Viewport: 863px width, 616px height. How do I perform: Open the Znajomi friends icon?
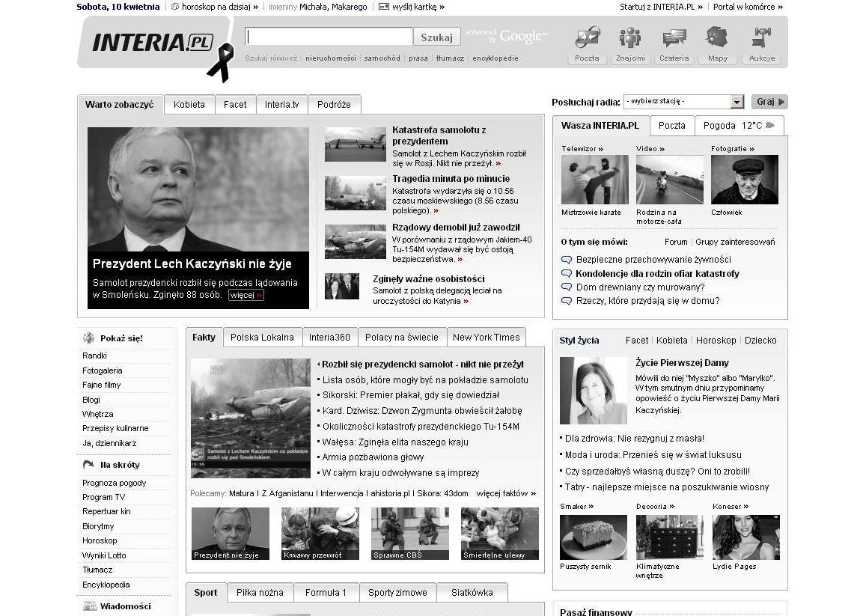pyautogui.click(x=630, y=38)
